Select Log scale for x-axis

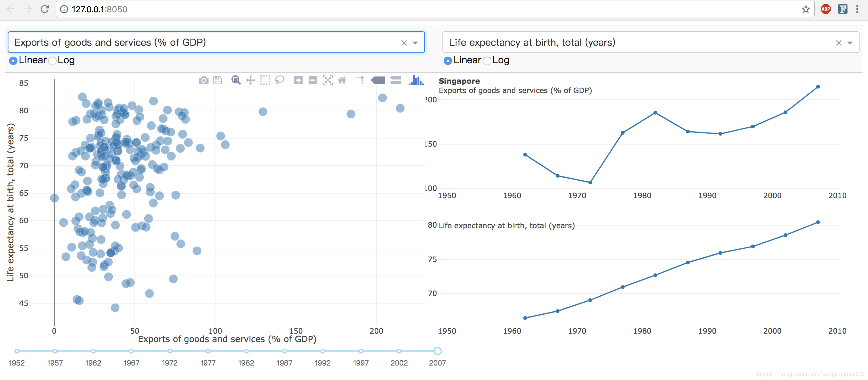[x=52, y=61]
